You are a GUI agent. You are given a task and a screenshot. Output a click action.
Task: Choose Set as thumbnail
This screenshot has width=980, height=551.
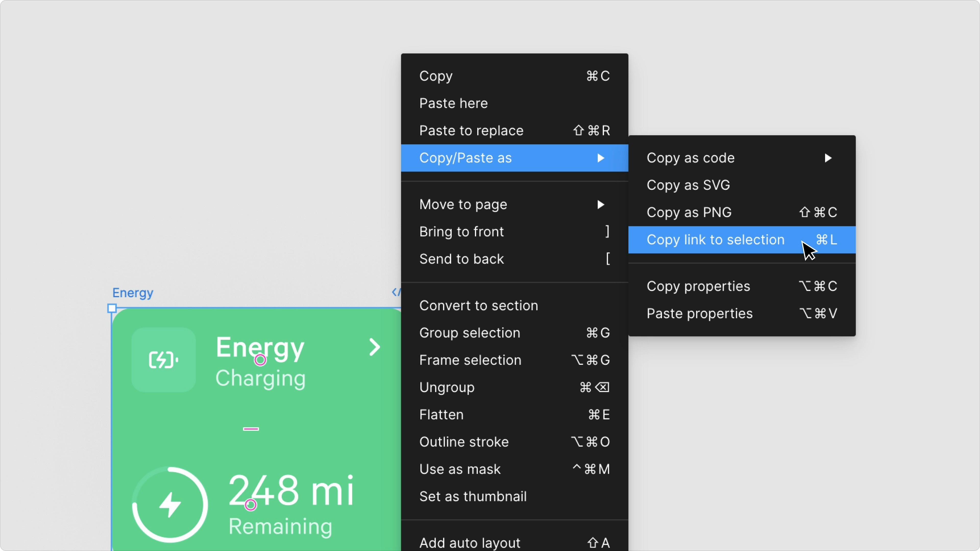click(473, 496)
